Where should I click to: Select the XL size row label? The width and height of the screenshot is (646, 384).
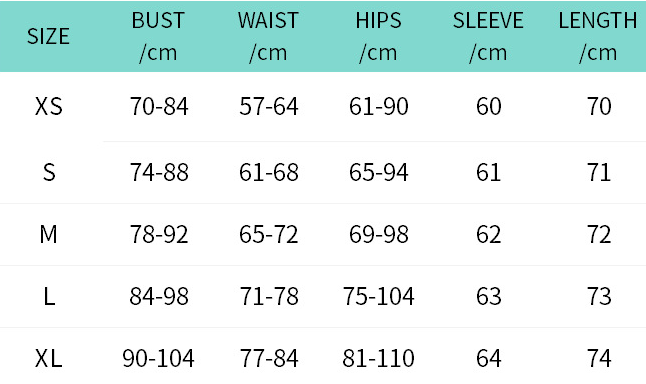tap(49, 358)
